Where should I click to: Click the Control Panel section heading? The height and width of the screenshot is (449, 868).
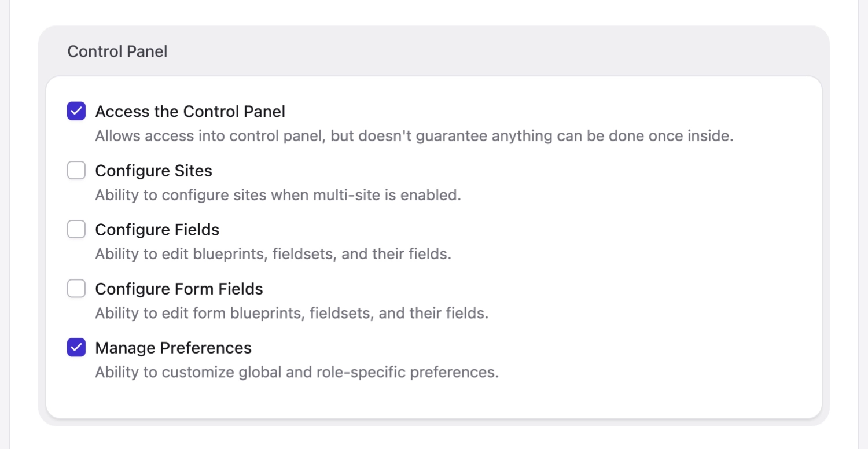[x=117, y=51]
